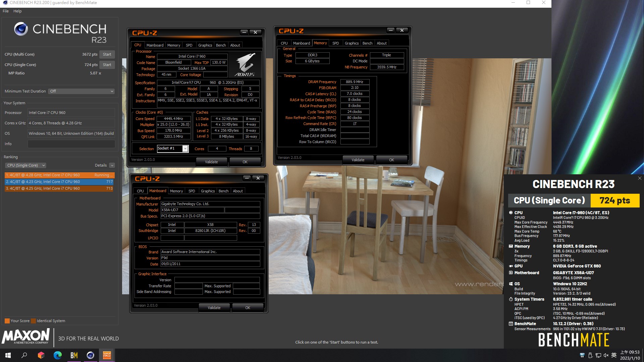Viewport: 644px width, 362px height.
Task: Open Bench tab in top-left CPU-Z
Action: (221, 45)
